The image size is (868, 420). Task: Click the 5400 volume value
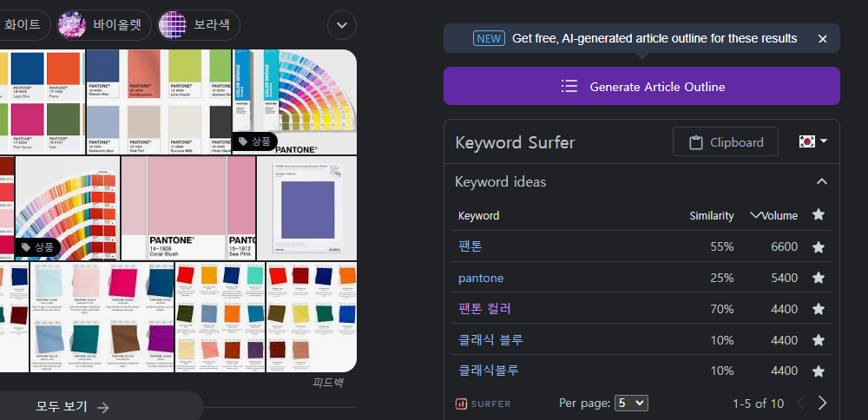785,279
